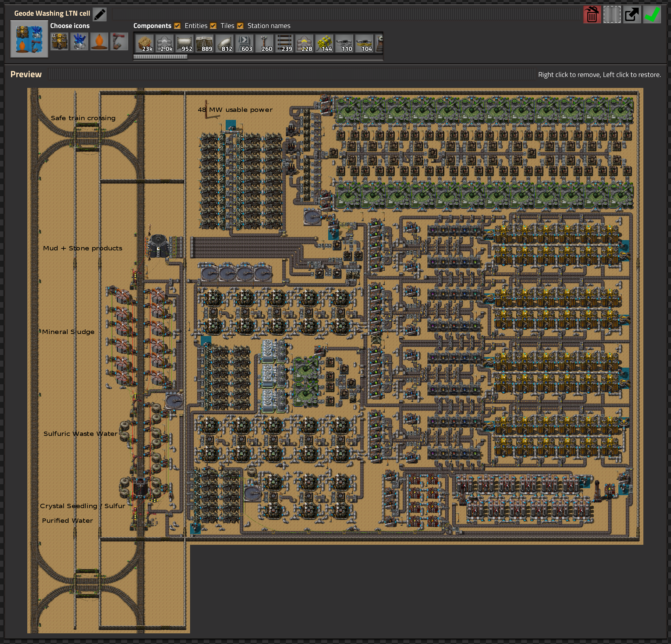The image size is (671, 644).
Task: Click the component showing 23k landfill tiles
Action: [x=144, y=43]
